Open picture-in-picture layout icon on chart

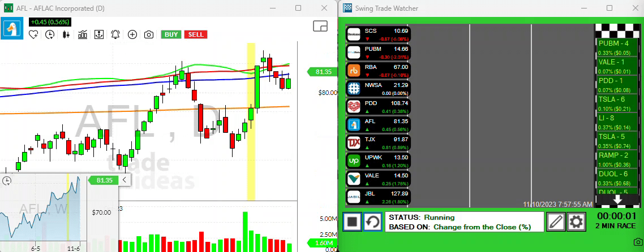[x=320, y=26]
